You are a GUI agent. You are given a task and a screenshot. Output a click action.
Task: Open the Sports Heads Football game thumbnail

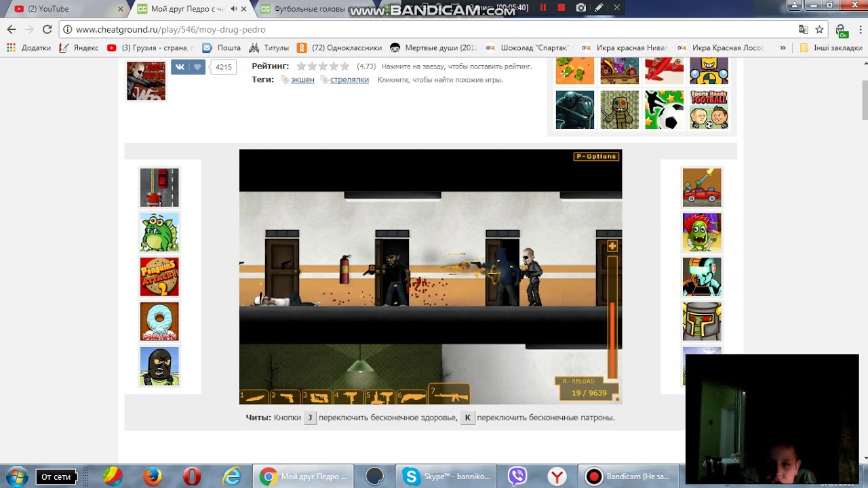tap(709, 109)
